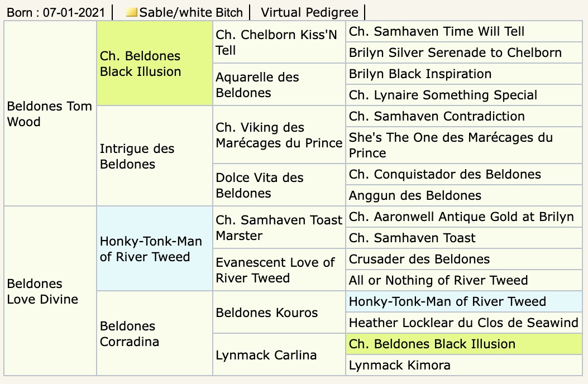Select Ch. Beldones Black Illusion in second column
Screen dimensions: 588x384
pos(140,64)
